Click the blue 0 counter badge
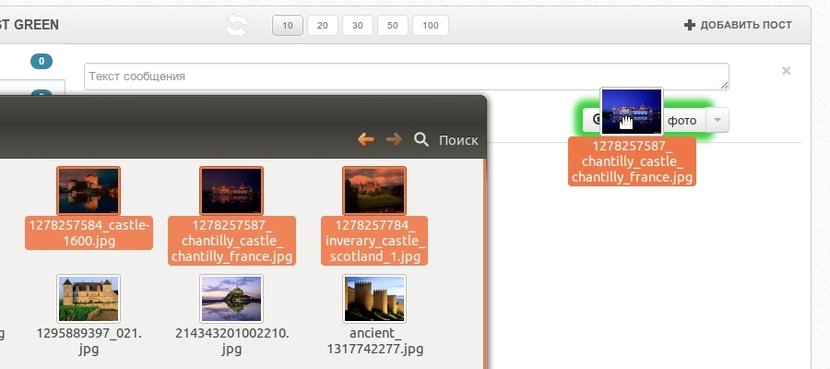This screenshot has height=369, width=830. pos(41,61)
